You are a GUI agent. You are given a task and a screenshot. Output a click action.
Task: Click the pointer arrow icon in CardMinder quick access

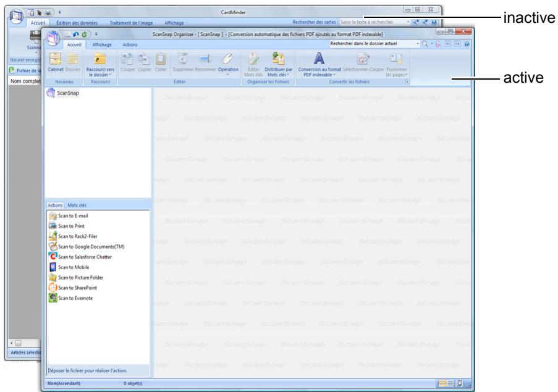click(x=40, y=13)
